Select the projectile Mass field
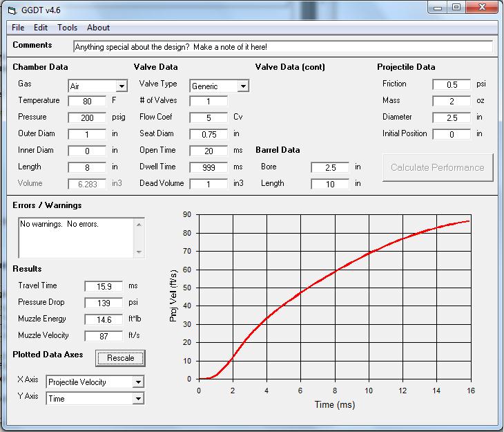 452,101
